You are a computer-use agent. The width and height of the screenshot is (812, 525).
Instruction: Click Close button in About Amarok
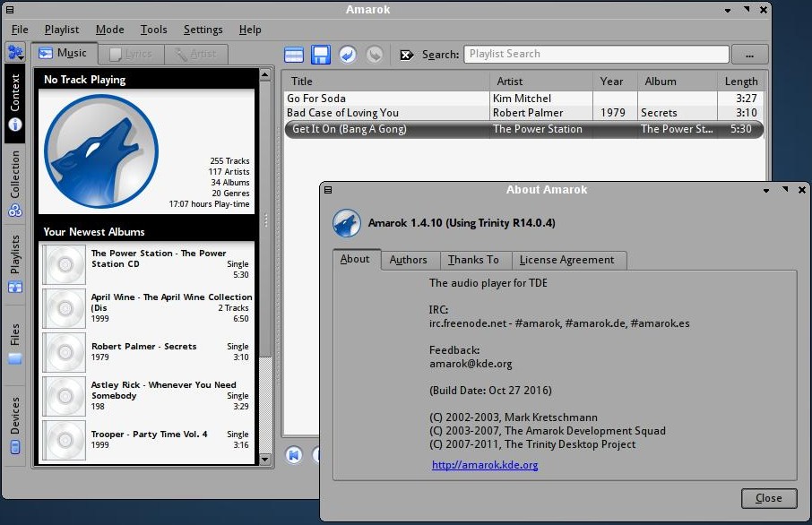(x=768, y=498)
